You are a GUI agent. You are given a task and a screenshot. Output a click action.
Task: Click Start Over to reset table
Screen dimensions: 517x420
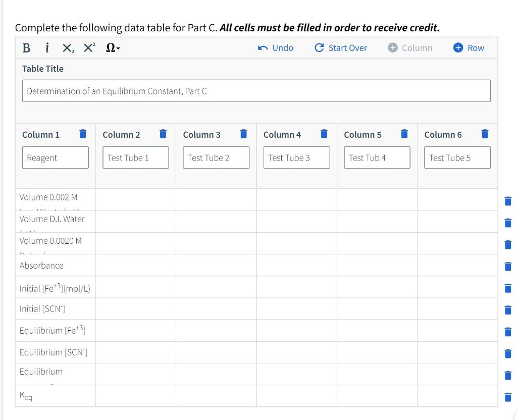coord(341,48)
